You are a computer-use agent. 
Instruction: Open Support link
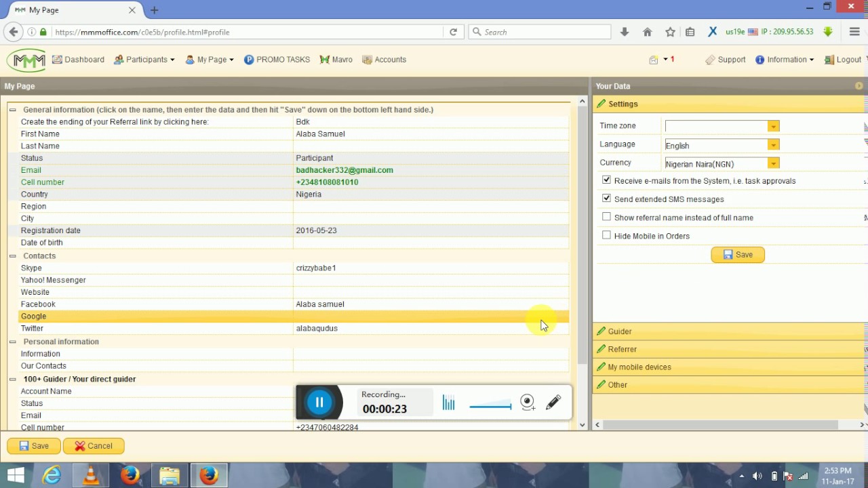[x=726, y=60]
